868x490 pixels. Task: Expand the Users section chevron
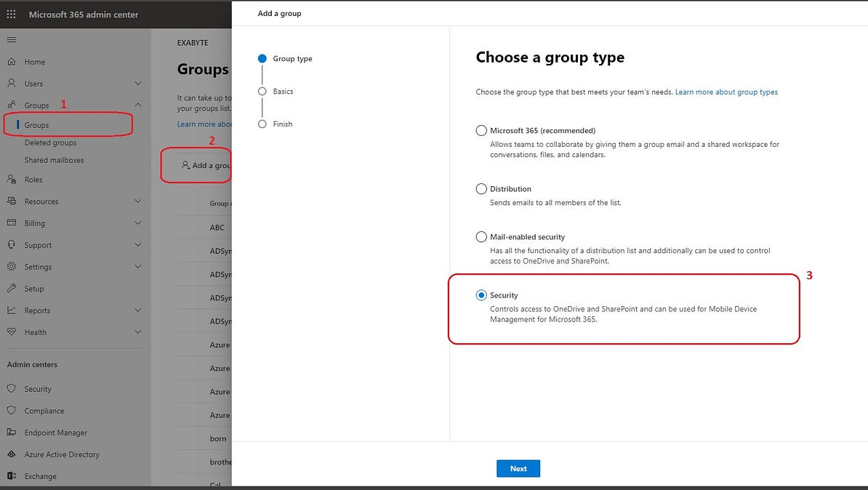pos(138,83)
